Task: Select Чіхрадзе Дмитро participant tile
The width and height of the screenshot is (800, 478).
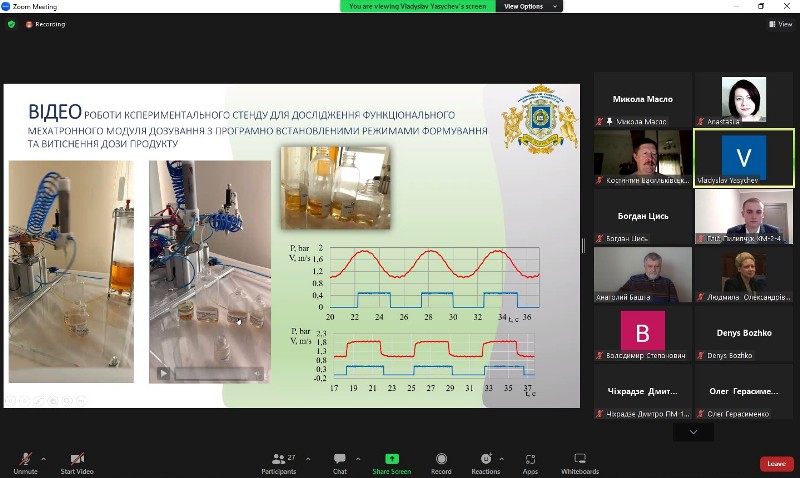Action: pyautogui.click(x=643, y=391)
